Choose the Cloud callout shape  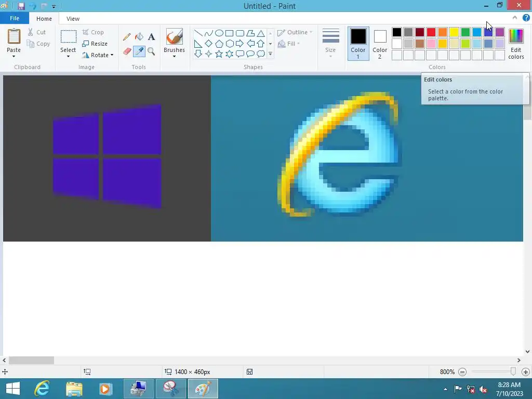click(261, 54)
